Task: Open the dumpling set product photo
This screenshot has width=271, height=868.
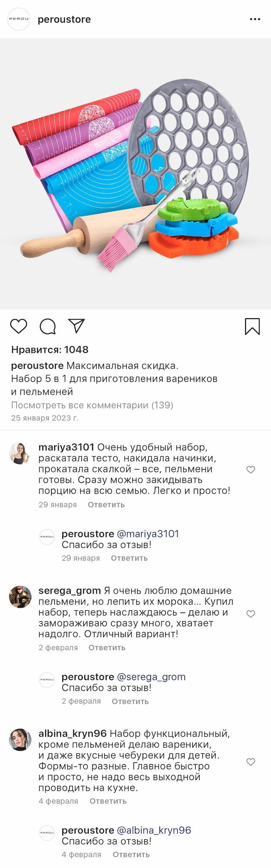Action: click(135, 174)
